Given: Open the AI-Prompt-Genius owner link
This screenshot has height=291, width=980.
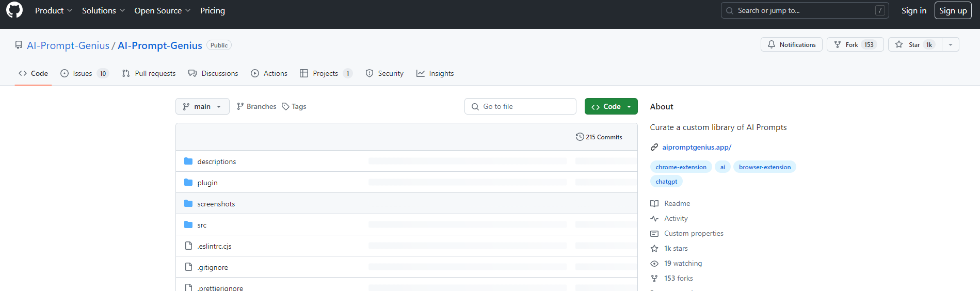Looking at the screenshot, I should click(68, 45).
